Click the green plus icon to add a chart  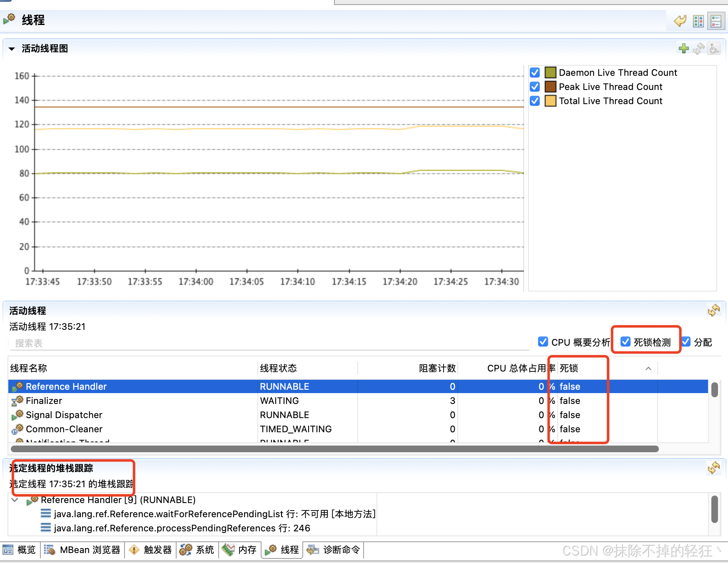pyautogui.click(x=684, y=48)
